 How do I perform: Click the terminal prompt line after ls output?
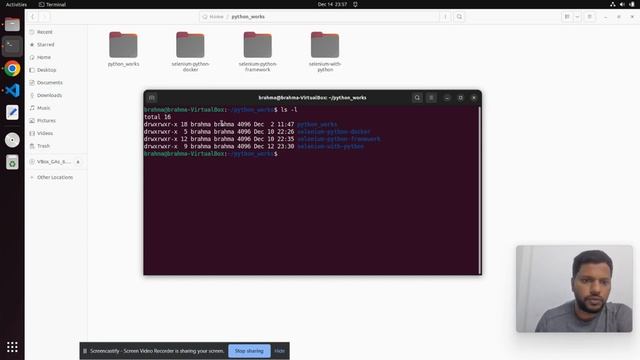pyautogui.click(x=211, y=154)
